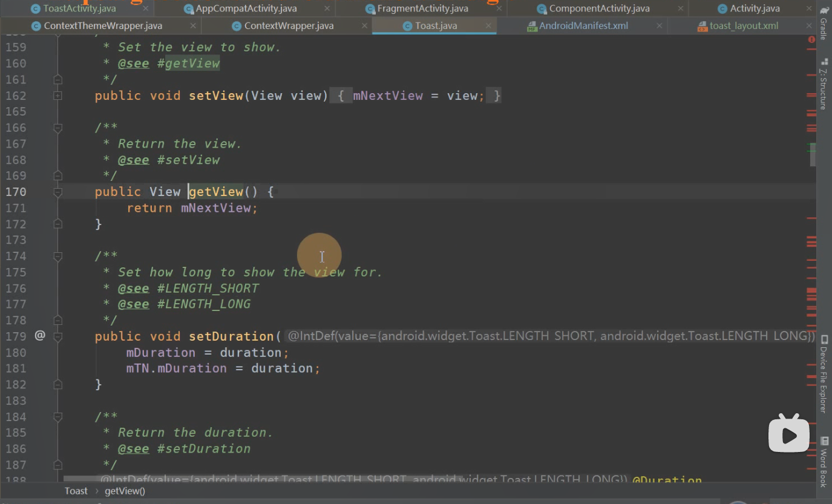Switch to the AppCompatActivity.java tab
This screenshot has height=504, width=832.
click(x=246, y=8)
